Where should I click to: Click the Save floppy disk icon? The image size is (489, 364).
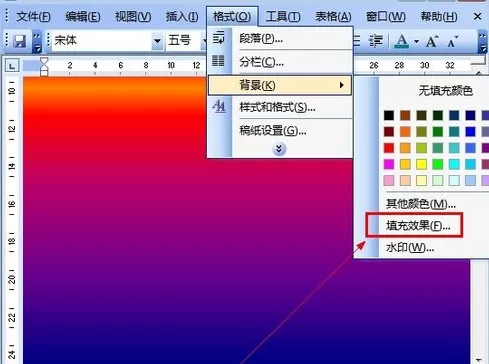pos(19,41)
